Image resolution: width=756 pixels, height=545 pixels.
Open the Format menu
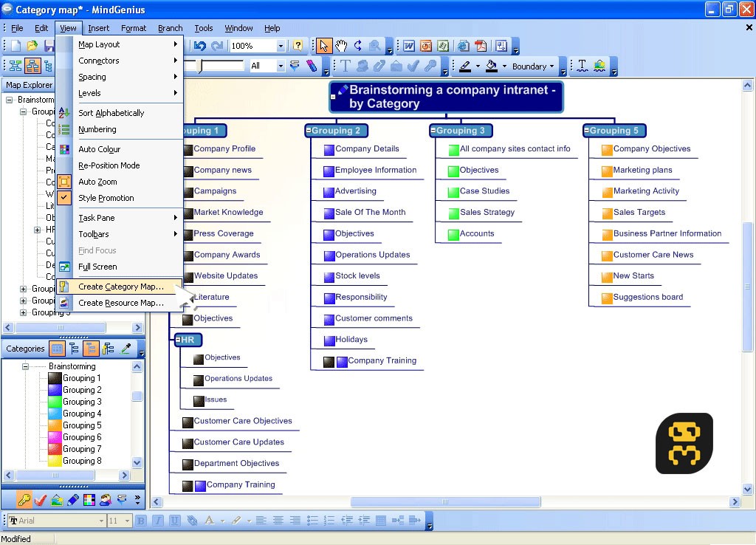[x=134, y=28]
